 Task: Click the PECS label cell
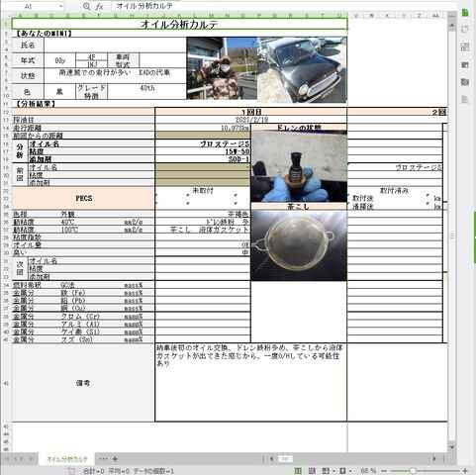click(x=83, y=198)
